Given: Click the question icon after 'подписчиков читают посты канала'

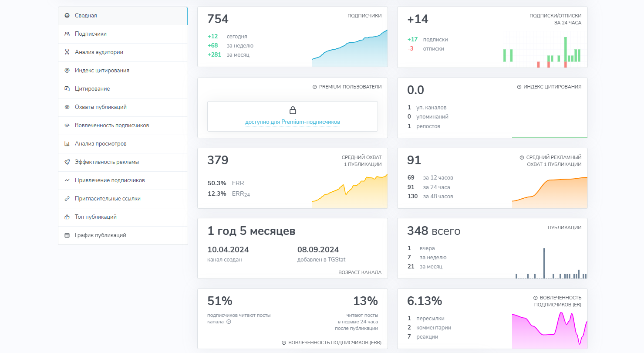Looking at the screenshot, I should tap(229, 322).
